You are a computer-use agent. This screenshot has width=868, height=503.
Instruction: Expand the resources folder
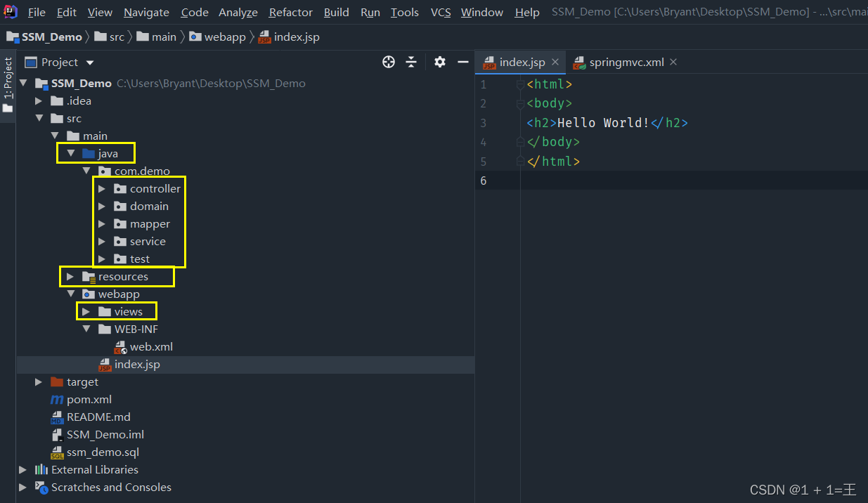click(x=70, y=277)
